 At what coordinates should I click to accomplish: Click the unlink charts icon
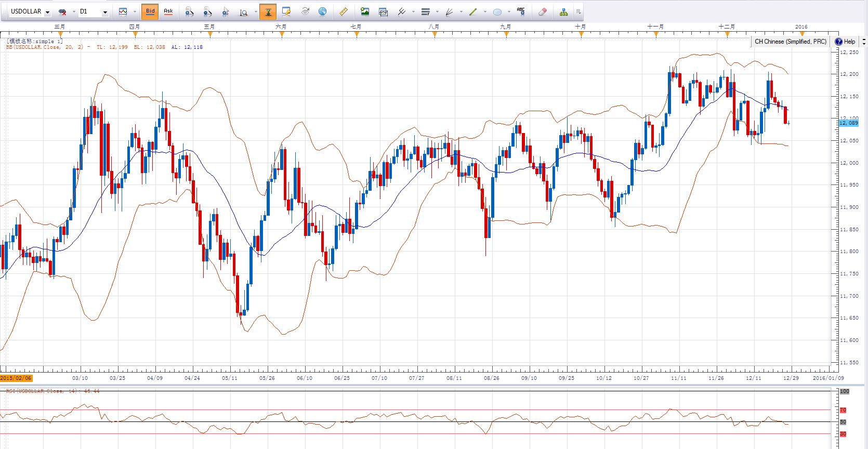pos(62,11)
